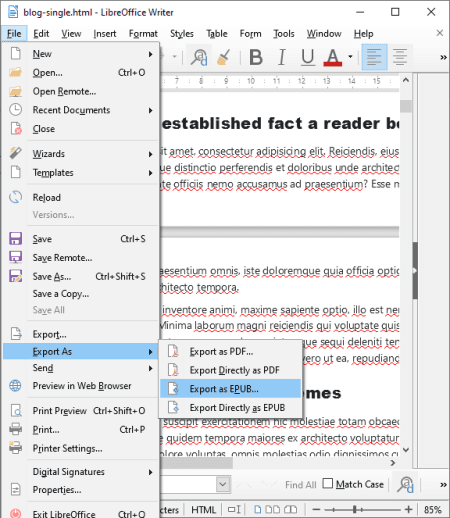Expand Templates submenu arrow
Viewport: 450px width, 518px height.
151,173
